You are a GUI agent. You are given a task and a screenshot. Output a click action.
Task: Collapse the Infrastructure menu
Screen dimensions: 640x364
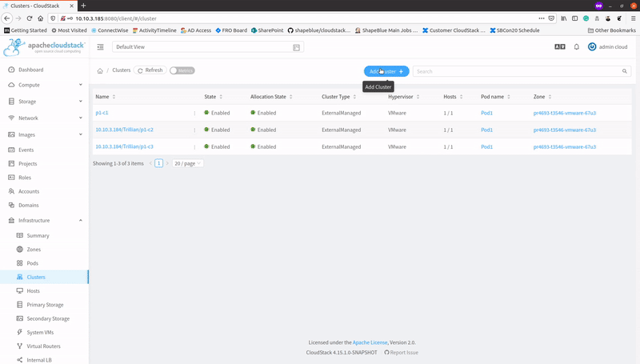tap(44, 220)
